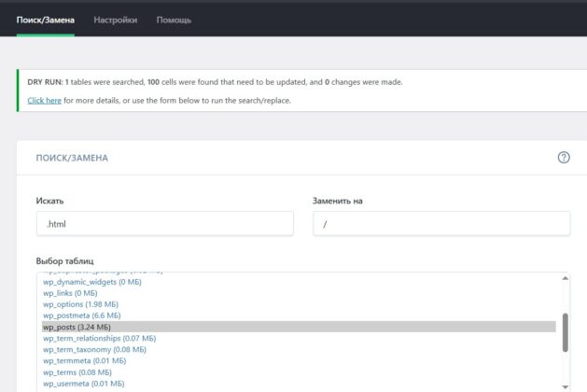Open the Помощь tab
The width and height of the screenshot is (587, 392).
(174, 19)
